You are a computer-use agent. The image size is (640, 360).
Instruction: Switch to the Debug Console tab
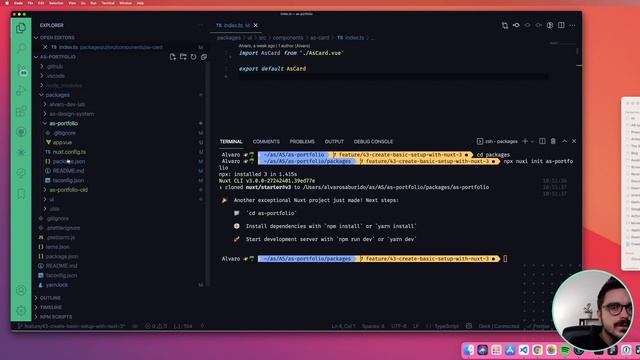tap(373, 142)
